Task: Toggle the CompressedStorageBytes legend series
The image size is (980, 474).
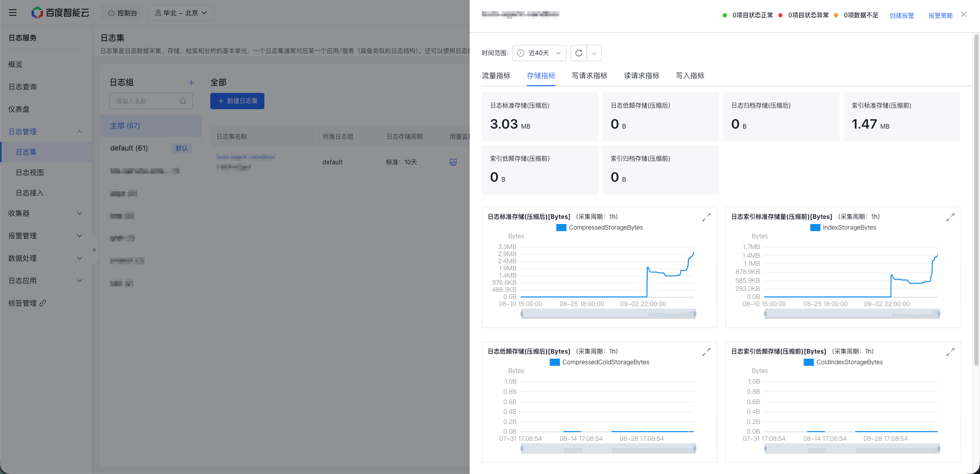Action: [599, 228]
